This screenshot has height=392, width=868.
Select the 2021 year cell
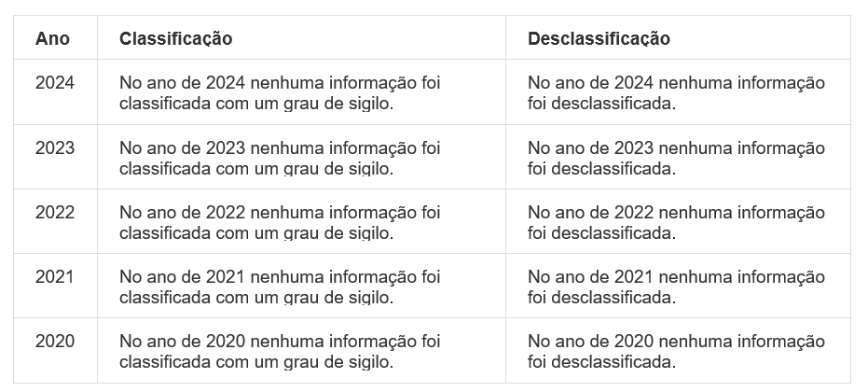point(55,277)
